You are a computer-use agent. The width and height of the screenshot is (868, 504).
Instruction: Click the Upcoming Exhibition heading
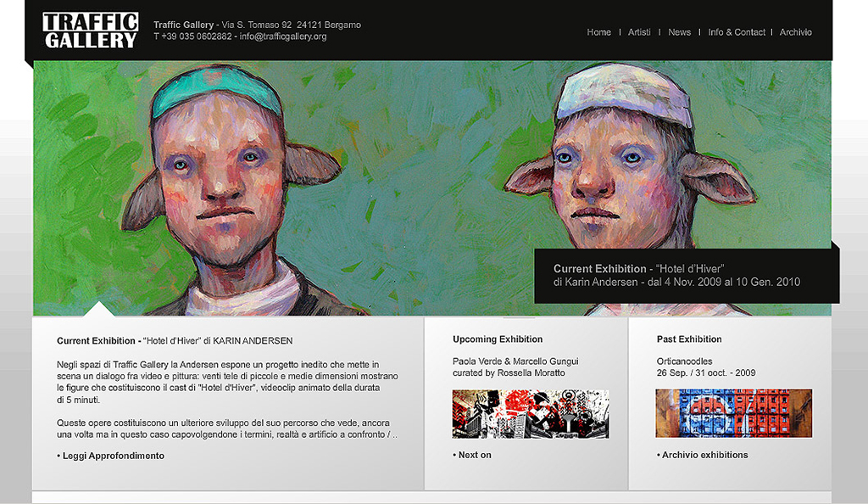[498, 339]
